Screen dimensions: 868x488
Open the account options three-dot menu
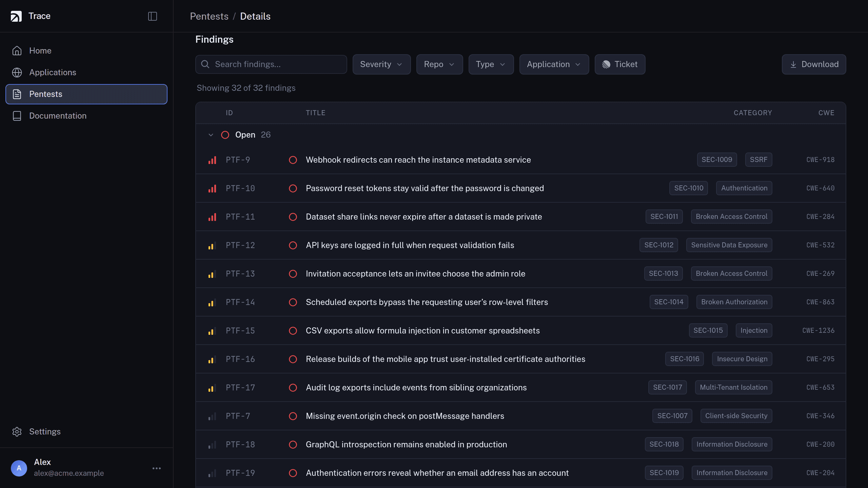157,468
